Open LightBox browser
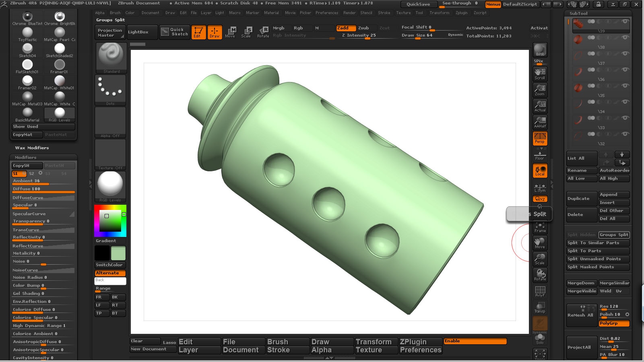 (142, 32)
